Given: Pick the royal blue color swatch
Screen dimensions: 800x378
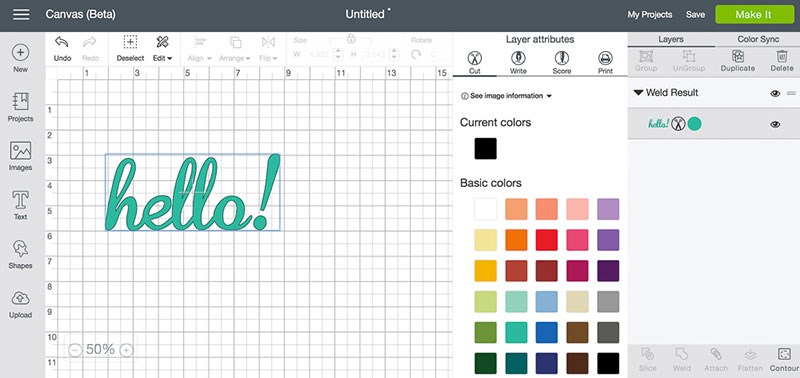Looking at the screenshot, I should click(546, 333).
